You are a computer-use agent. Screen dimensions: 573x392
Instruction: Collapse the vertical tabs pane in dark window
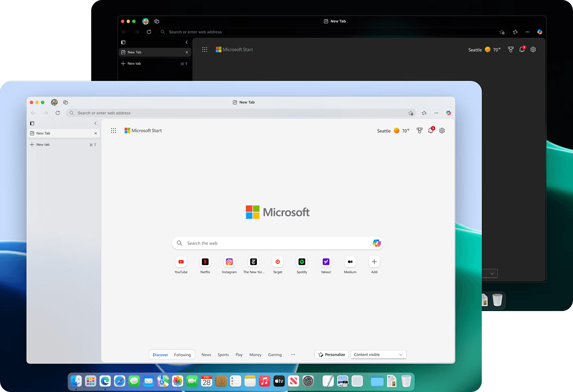[186, 42]
